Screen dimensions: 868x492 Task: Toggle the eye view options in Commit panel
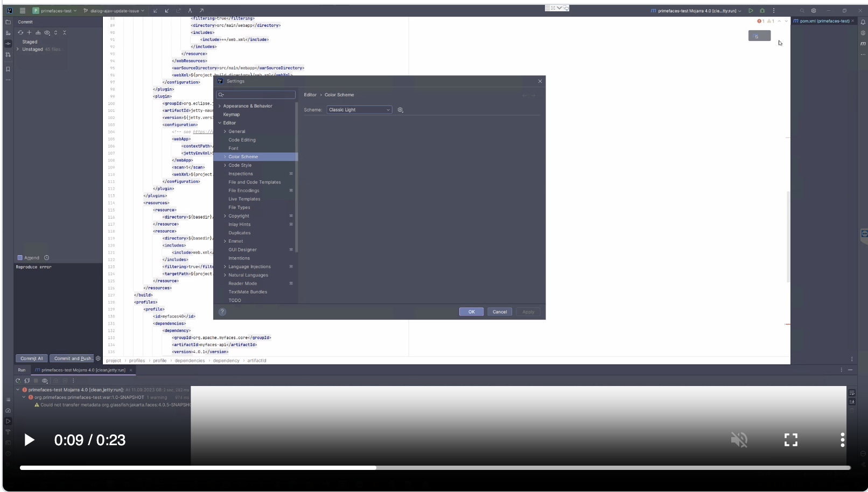pos(47,32)
